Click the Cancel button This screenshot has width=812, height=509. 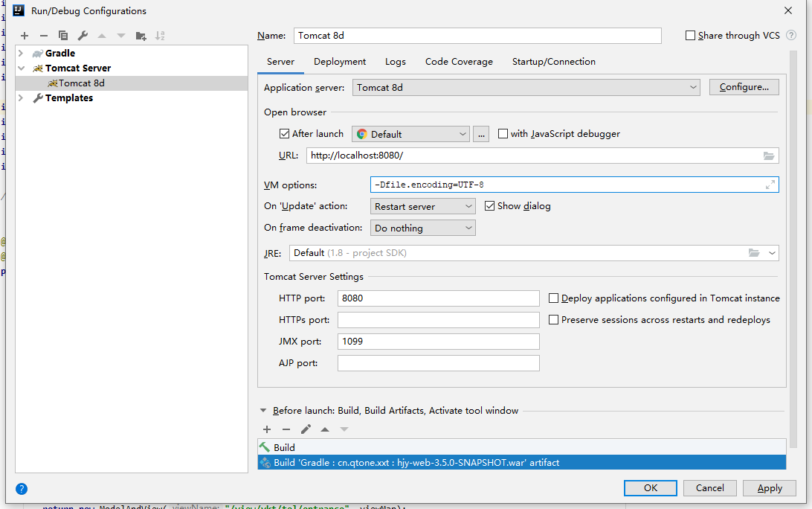tap(710, 487)
